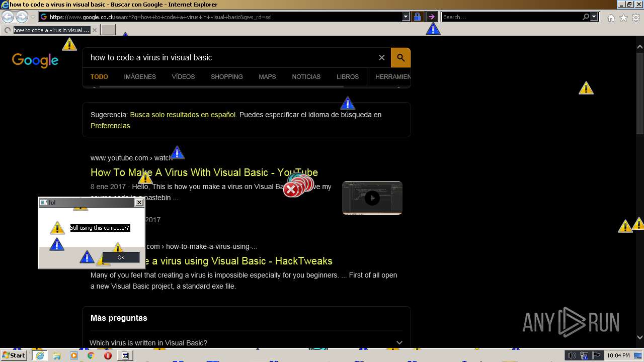Open Windows Media Player taskbar icon

coord(74,355)
